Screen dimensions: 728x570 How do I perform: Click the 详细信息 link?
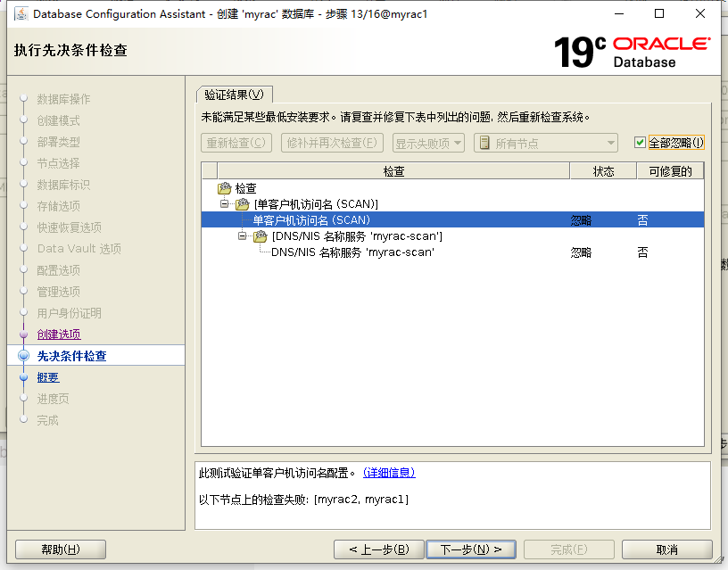coord(389,473)
